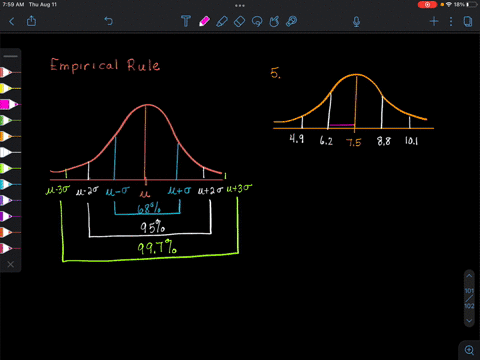Tap the 'Empirical Rule' handwritten title

pyautogui.click(x=105, y=65)
